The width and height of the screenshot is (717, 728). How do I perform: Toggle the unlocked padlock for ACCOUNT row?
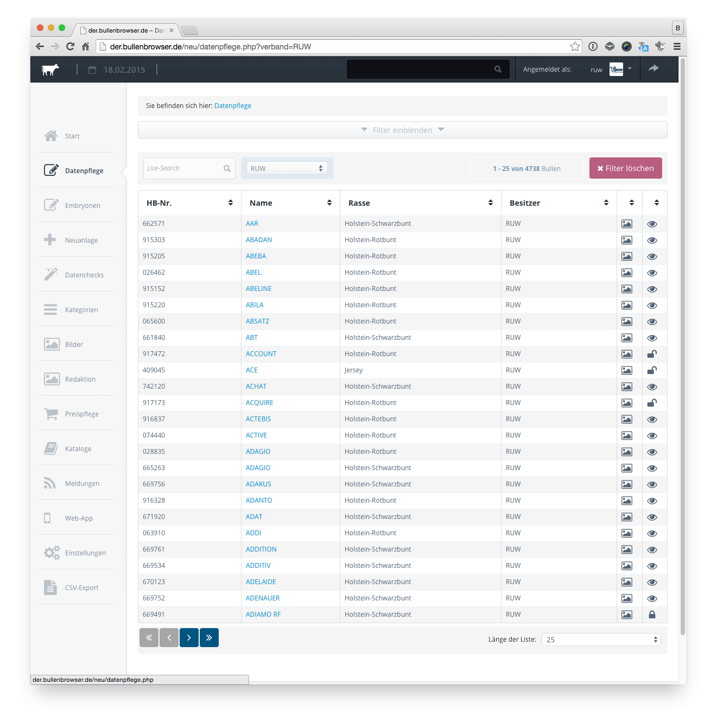point(652,354)
